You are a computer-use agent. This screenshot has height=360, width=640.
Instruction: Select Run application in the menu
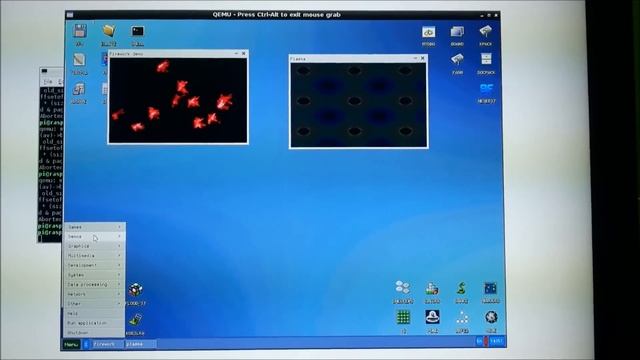pyautogui.click(x=95, y=323)
